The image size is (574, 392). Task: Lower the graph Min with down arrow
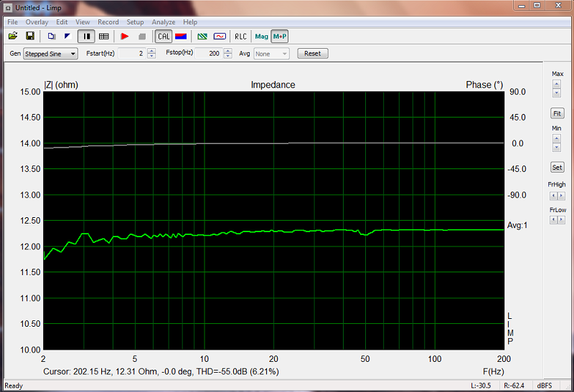[557, 148]
